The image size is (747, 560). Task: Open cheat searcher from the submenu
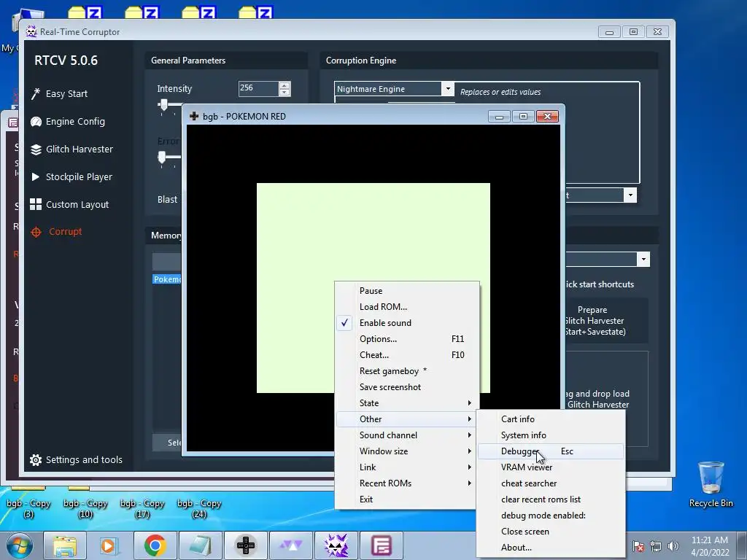(x=551, y=483)
